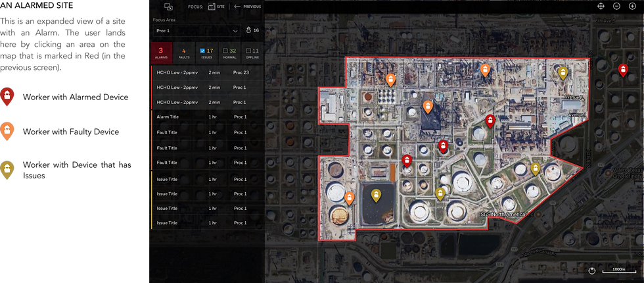Image resolution: width=644 pixels, height=283 pixels.
Task: Click the Valero Texas City Refinery map label
Action: click(x=627, y=174)
